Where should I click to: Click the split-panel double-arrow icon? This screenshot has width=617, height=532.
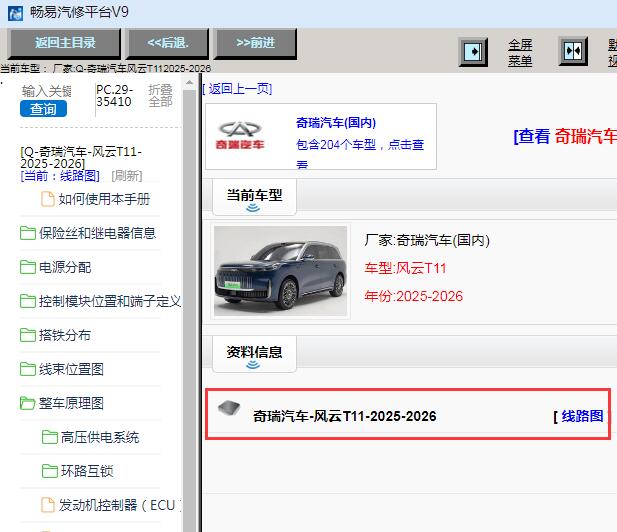coord(573,51)
